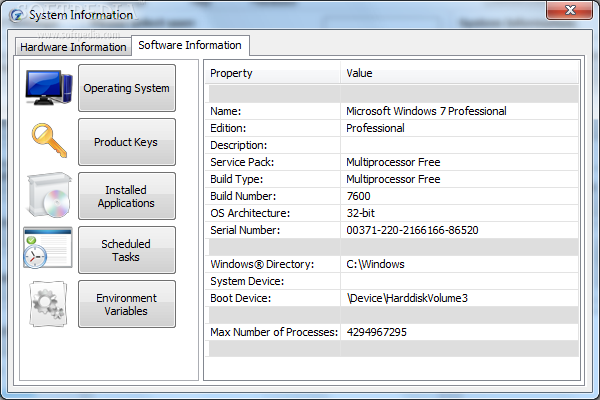Click serial number '00371-220-2166166-86520'
The width and height of the screenshot is (600, 400).
coord(412,230)
